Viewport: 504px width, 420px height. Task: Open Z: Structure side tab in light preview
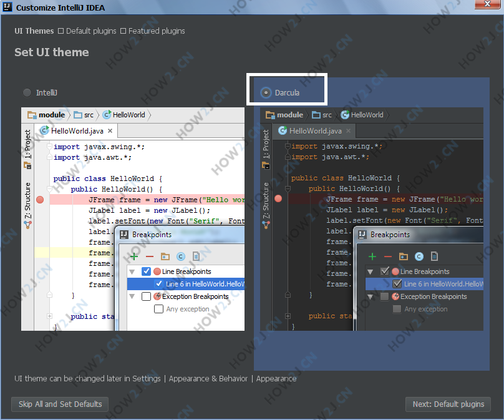27,205
